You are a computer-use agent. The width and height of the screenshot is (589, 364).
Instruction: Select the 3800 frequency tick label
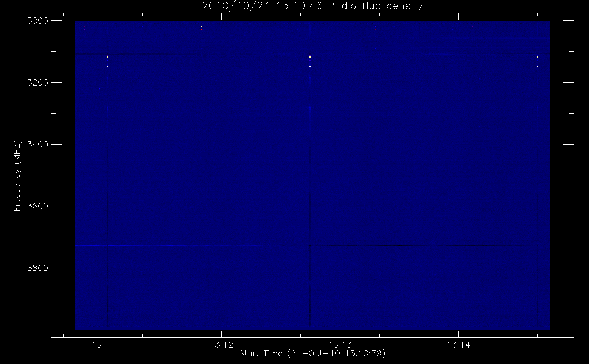[38, 268]
